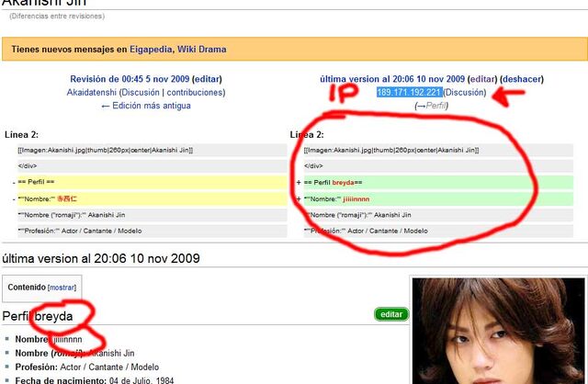Click the '(Diferencias entre revisiones)' subtitle
This screenshot has width=588, height=384.
[x=57, y=17]
